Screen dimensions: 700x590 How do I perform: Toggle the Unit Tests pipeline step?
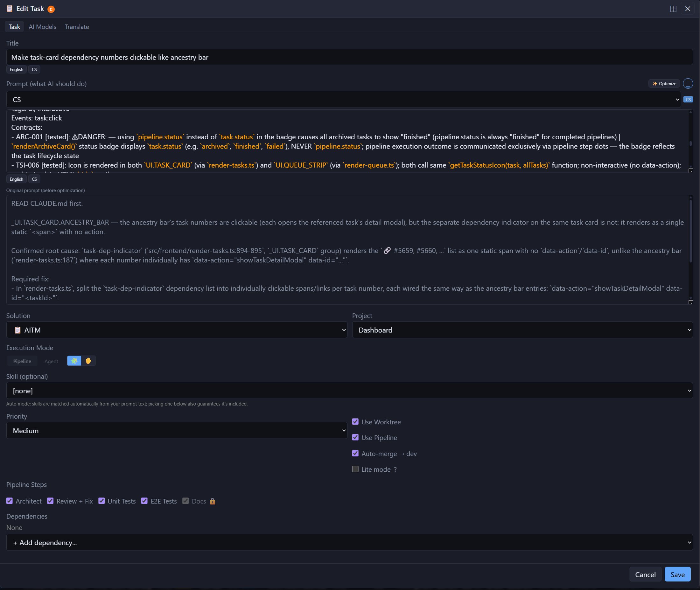coord(101,501)
